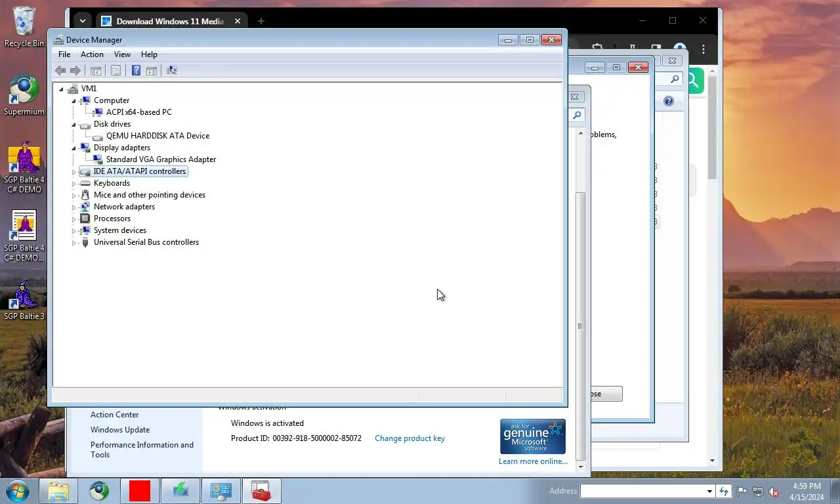The image size is (840, 504).
Task: Click the Back arrow in Device Manager toolbar
Action: click(60, 70)
